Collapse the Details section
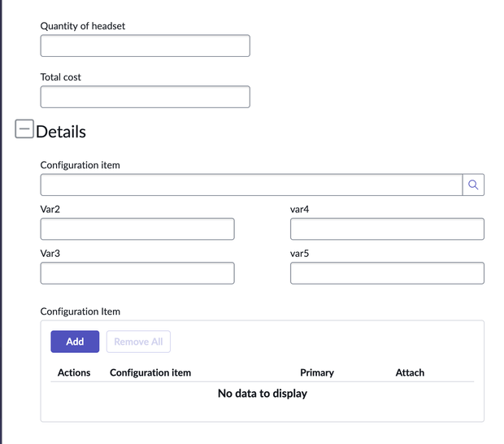Image resolution: width=504 pixels, height=444 pixels. 24,129
